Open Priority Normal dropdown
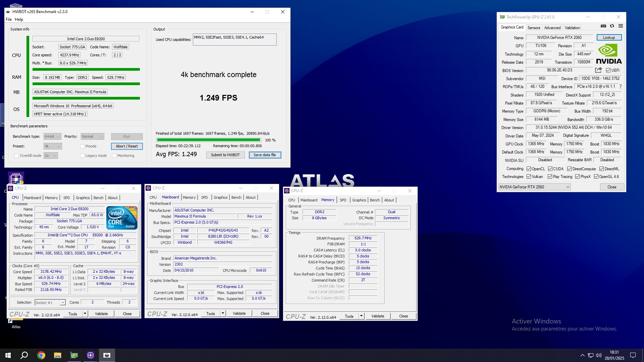 92,136
